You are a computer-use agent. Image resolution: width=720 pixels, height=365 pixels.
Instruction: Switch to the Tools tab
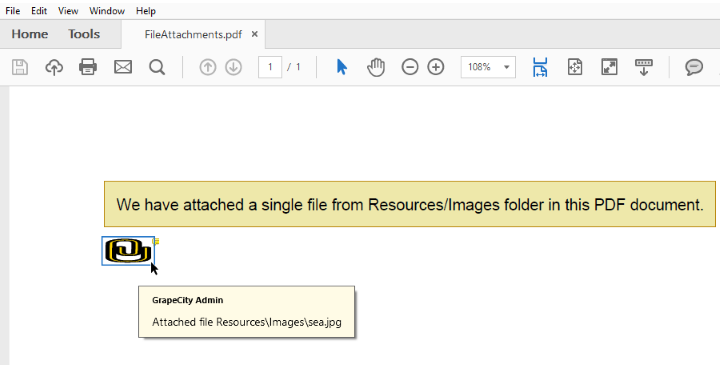84,34
